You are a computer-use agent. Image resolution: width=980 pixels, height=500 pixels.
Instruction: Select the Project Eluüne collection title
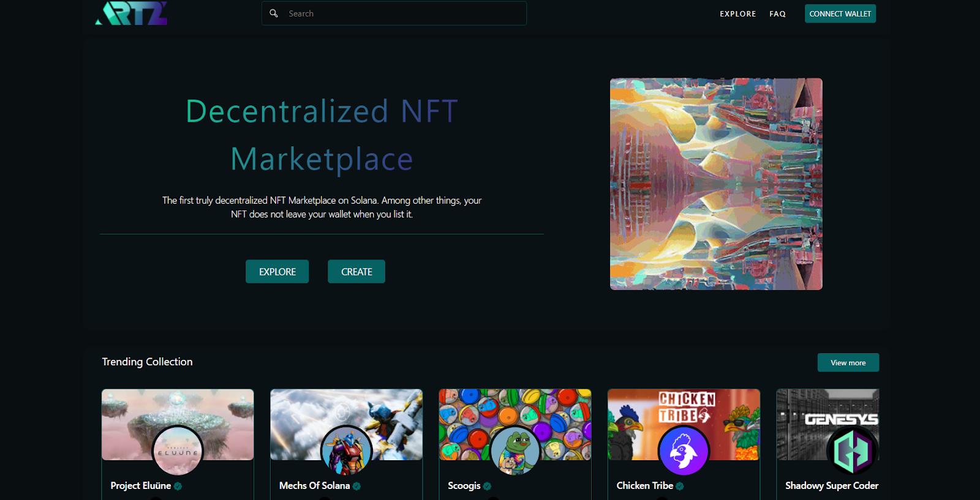point(141,486)
